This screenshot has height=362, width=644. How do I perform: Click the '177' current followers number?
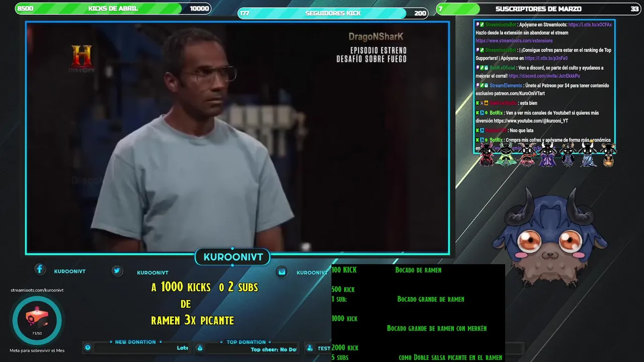(245, 13)
